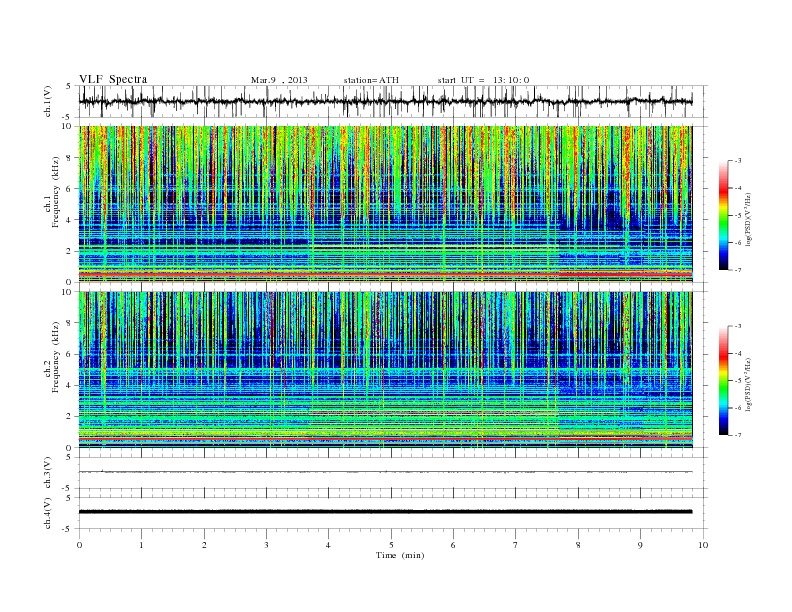Click the ch.4 voltage waveform trace
This screenshot has height=612, width=792.
click(x=385, y=512)
